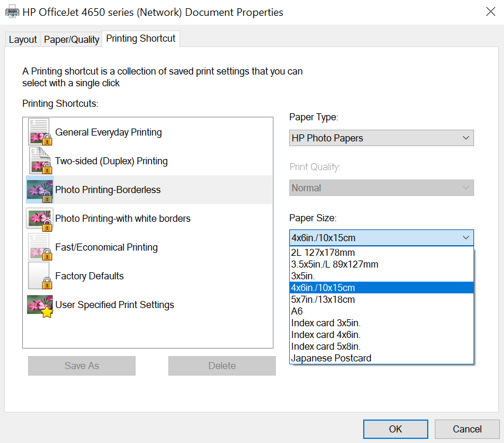This screenshot has height=443, width=504.
Task: Choose Japanese Postcard paper size
Action: tap(381, 358)
